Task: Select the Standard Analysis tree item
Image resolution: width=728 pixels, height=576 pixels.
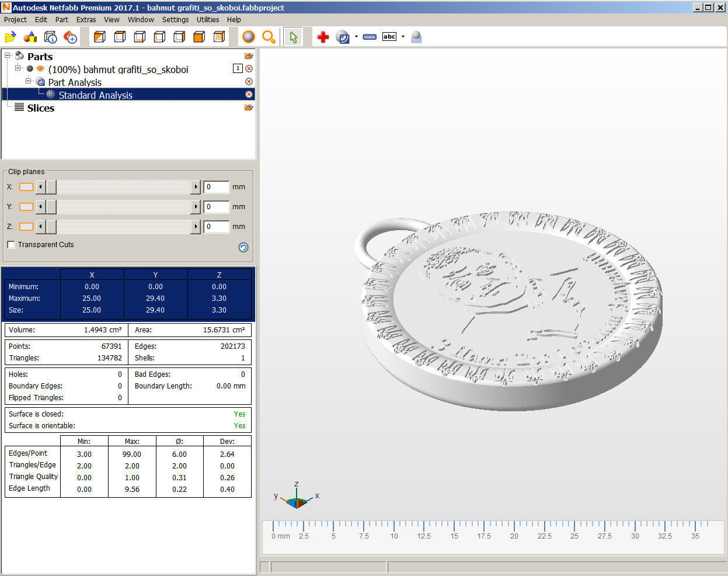Action: (96, 95)
